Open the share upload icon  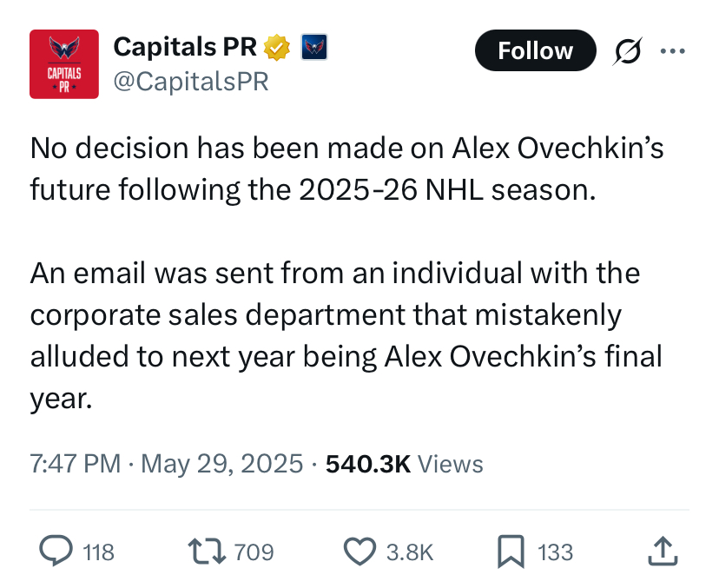[663, 551]
